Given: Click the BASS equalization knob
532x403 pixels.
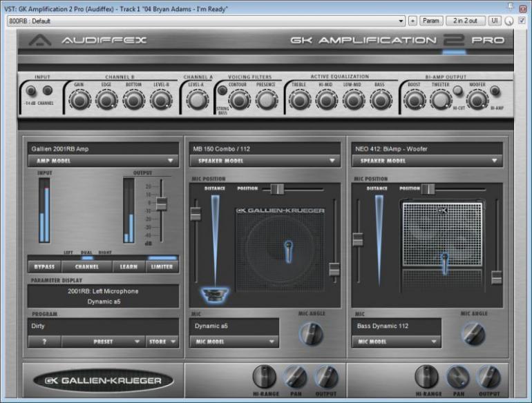Looking at the screenshot, I should [380, 100].
